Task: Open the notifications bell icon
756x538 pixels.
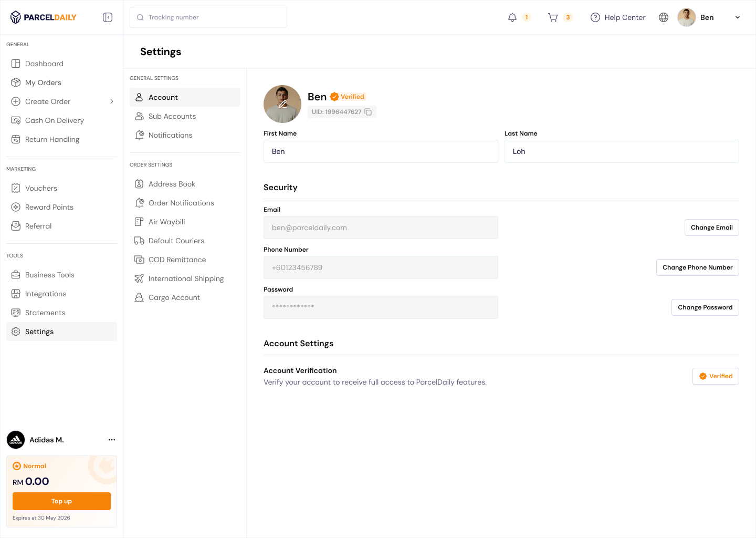Action: pos(512,17)
